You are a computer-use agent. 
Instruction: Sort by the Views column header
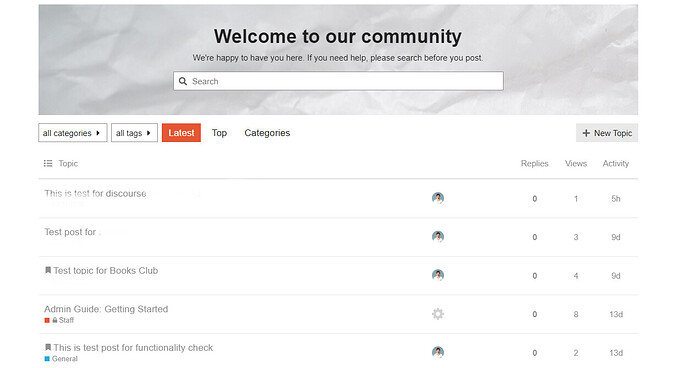(576, 163)
